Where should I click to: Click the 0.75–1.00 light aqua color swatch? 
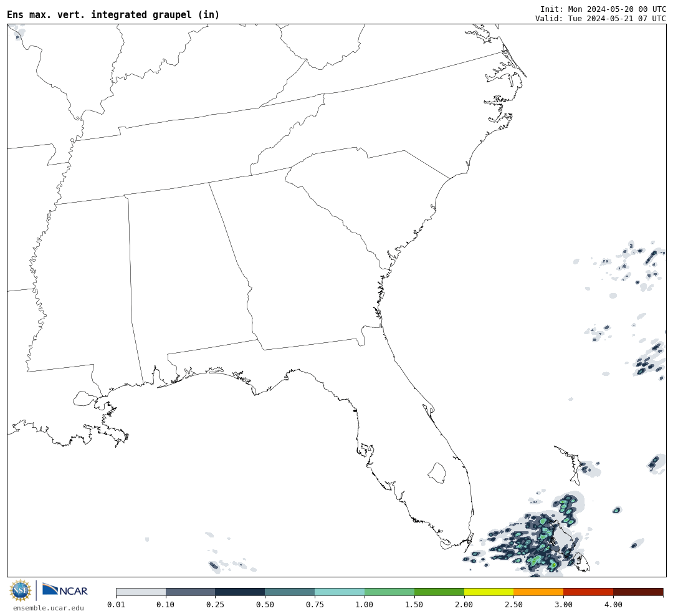coord(340,592)
